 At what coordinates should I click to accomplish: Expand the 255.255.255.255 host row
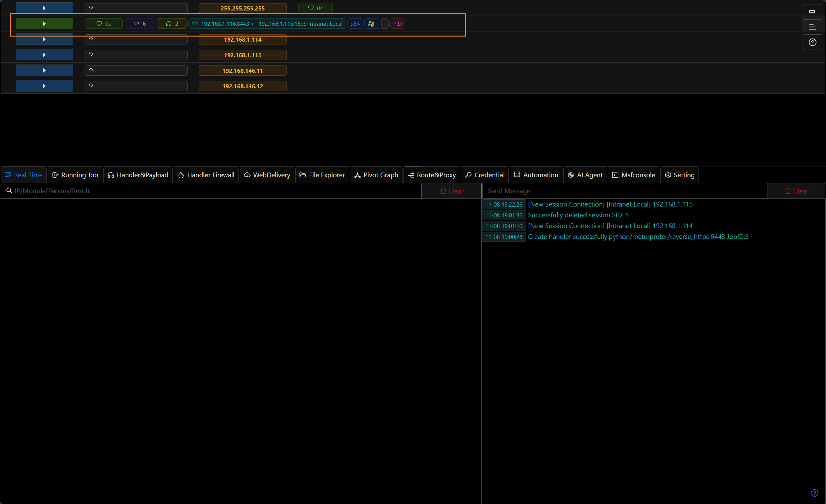pyautogui.click(x=44, y=8)
